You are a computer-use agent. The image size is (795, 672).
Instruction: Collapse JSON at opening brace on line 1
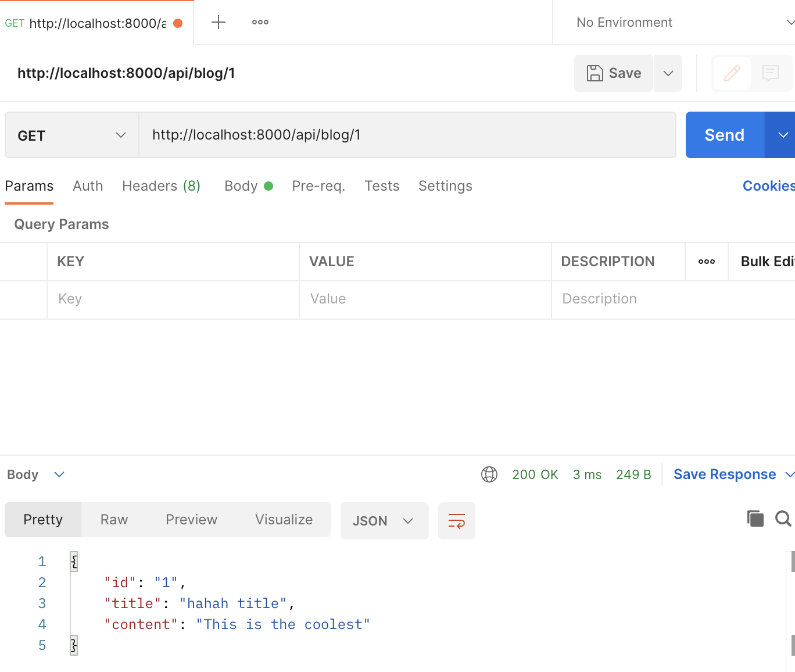(x=74, y=562)
